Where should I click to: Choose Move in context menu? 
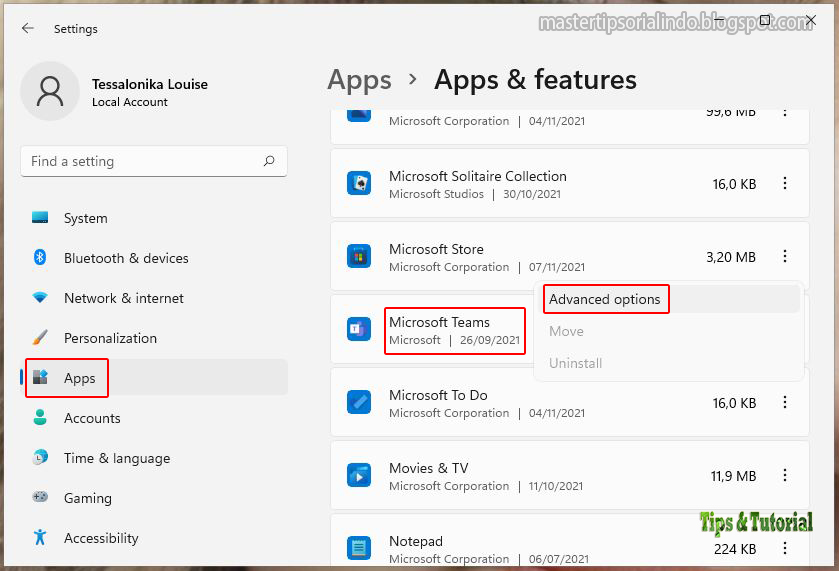tap(669, 331)
